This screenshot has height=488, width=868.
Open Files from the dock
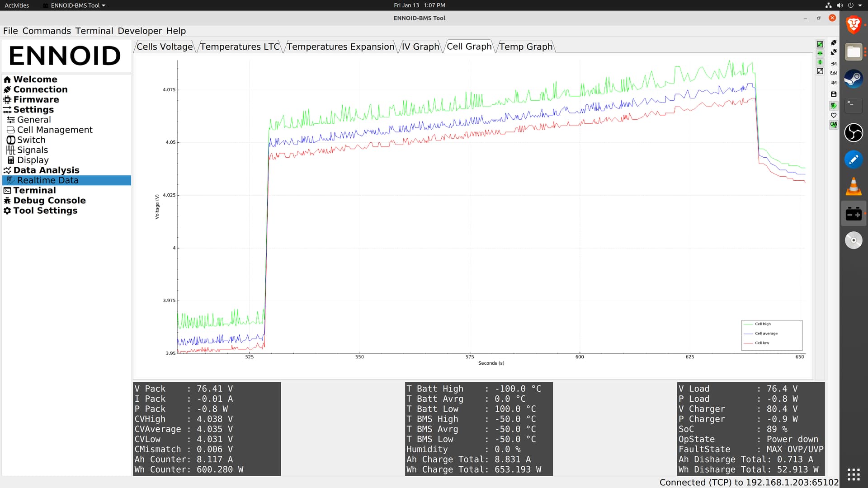coord(854,52)
